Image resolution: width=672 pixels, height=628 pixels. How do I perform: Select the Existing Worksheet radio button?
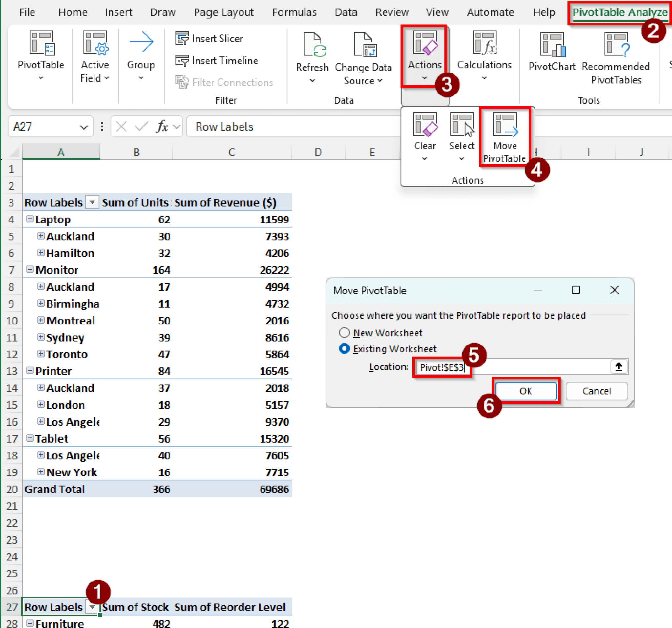[x=344, y=349]
